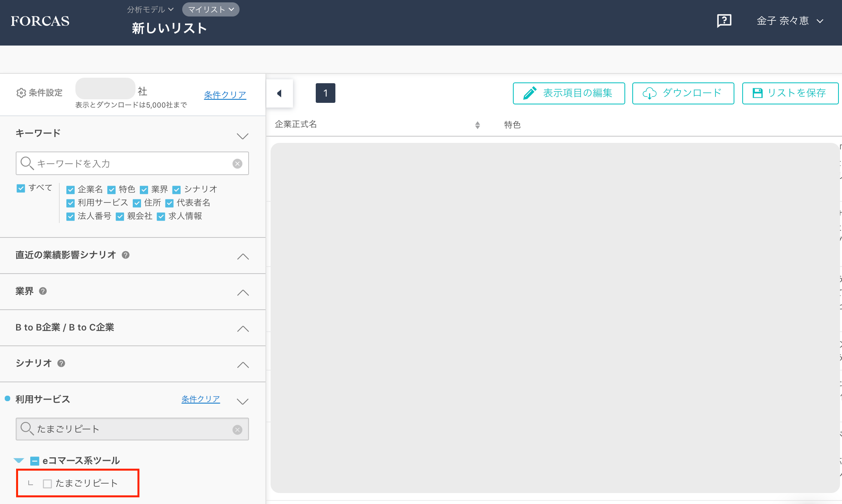
Task: Check the たまごリピート checkbox
Action: click(x=48, y=484)
